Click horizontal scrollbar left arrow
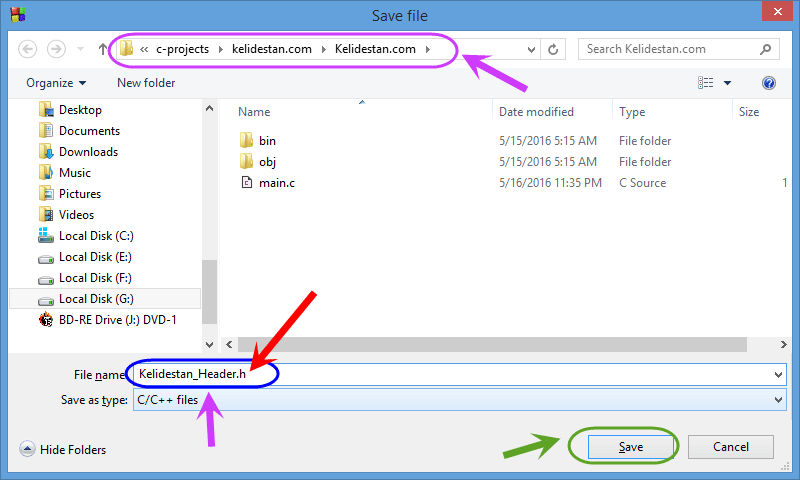The height and width of the screenshot is (480, 800). pos(229,344)
